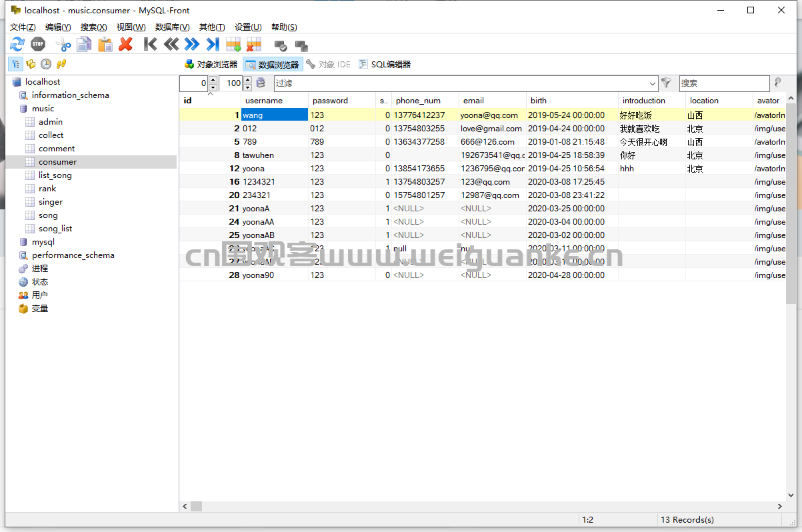Open the 视图(W) menu
This screenshot has width=802, height=532.
click(131, 27)
